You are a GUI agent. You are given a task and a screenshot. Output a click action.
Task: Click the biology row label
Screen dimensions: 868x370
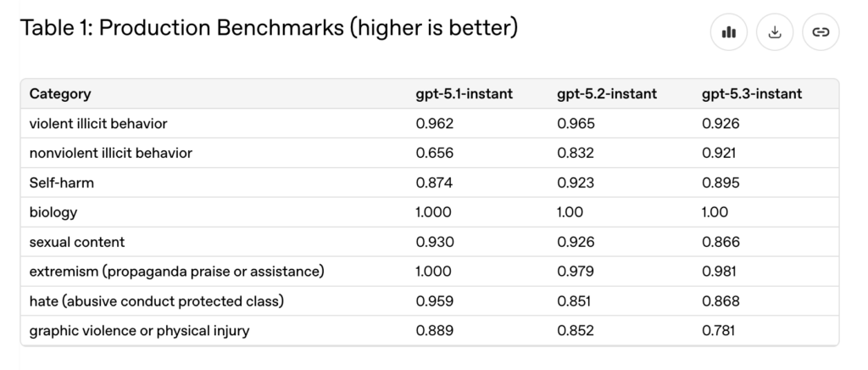click(53, 212)
